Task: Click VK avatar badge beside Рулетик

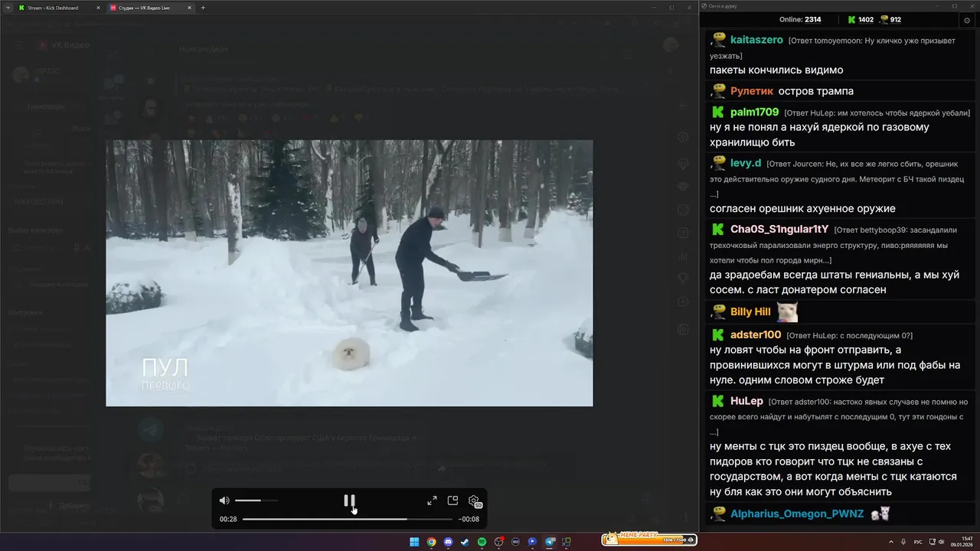Action: click(x=718, y=90)
